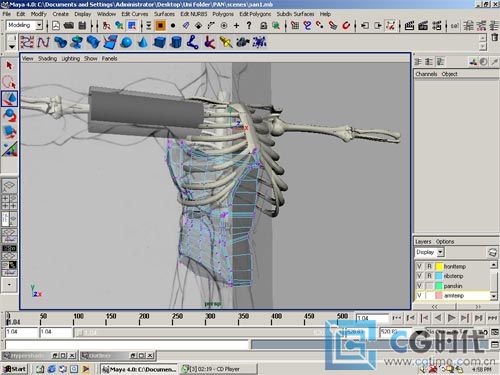Open the shelf tab selector arrow

coord(12,46)
